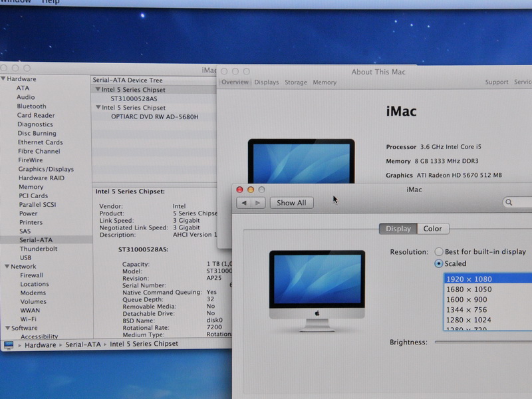Viewport: 532px width, 399px height.
Task: Click the forward arrow in System Preferences toolbar
Action: tap(257, 203)
